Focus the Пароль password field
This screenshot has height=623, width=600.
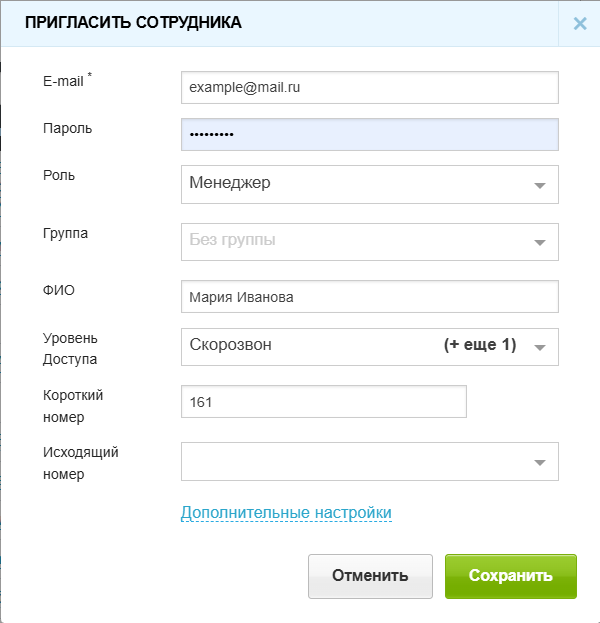(369, 134)
